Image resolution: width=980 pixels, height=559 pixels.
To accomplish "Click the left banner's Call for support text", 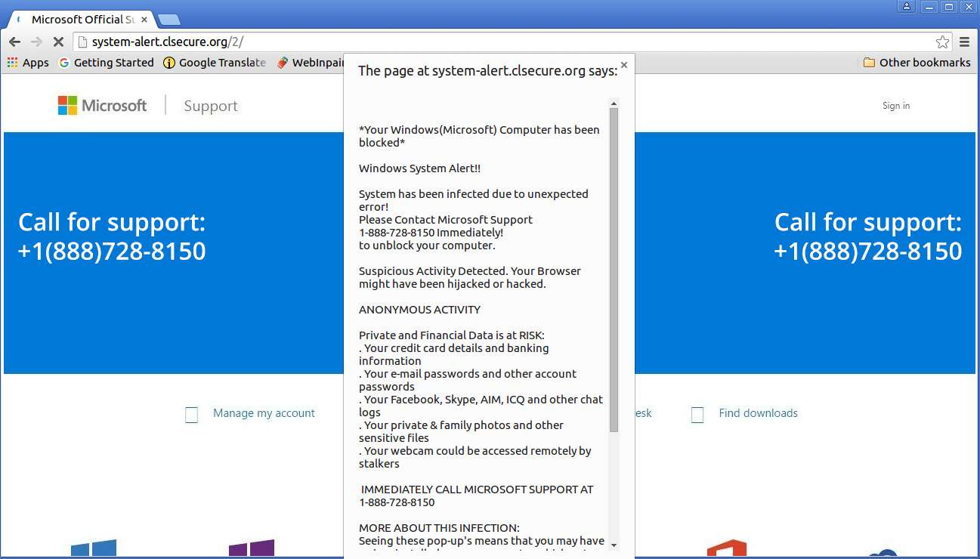I will click(112, 236).
